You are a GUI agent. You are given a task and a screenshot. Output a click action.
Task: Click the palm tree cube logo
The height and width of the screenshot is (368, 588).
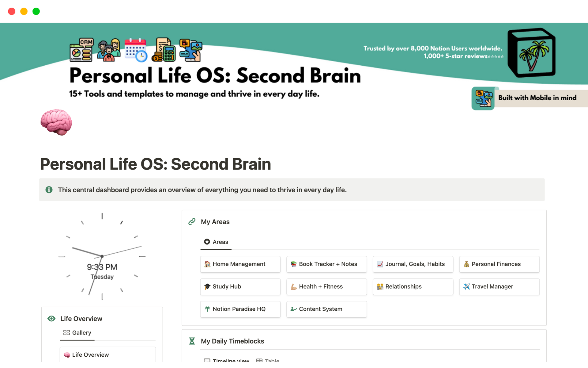[x=531, y=53]
